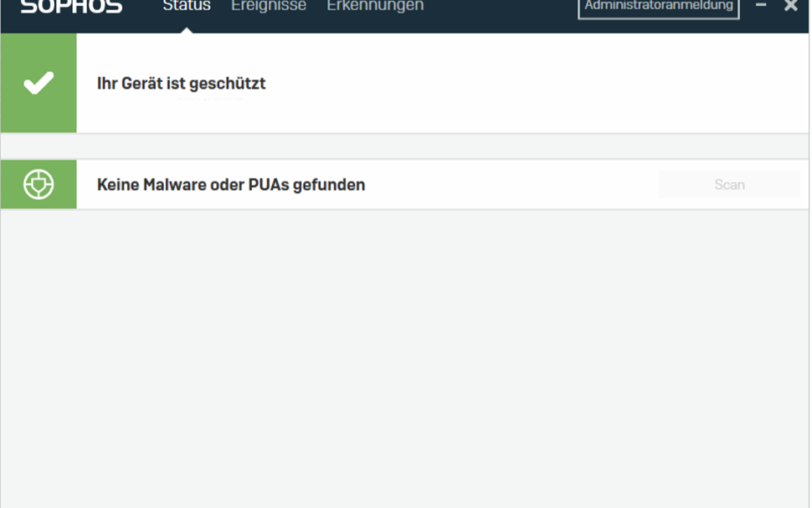This screenshot has width=812, height=508.
Task: Click the scan shield crosshair icon
Action: (x=38, y=184)
